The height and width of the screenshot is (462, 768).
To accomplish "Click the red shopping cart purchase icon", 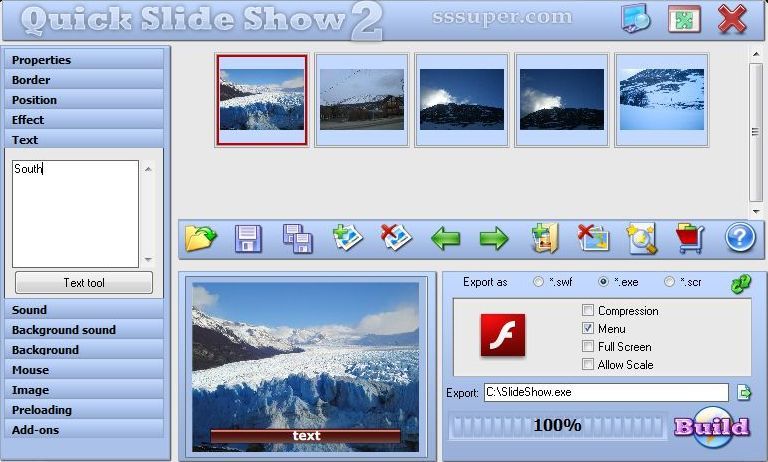I will 690,239.
